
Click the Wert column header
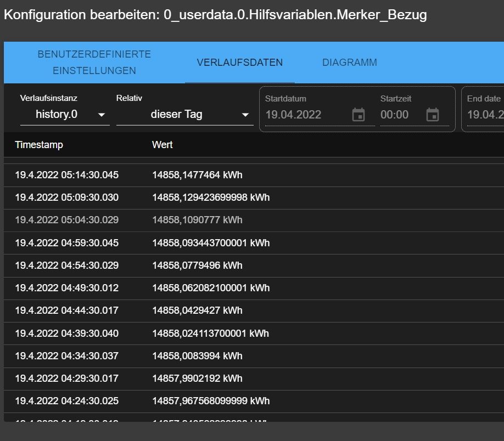point(163,145)
